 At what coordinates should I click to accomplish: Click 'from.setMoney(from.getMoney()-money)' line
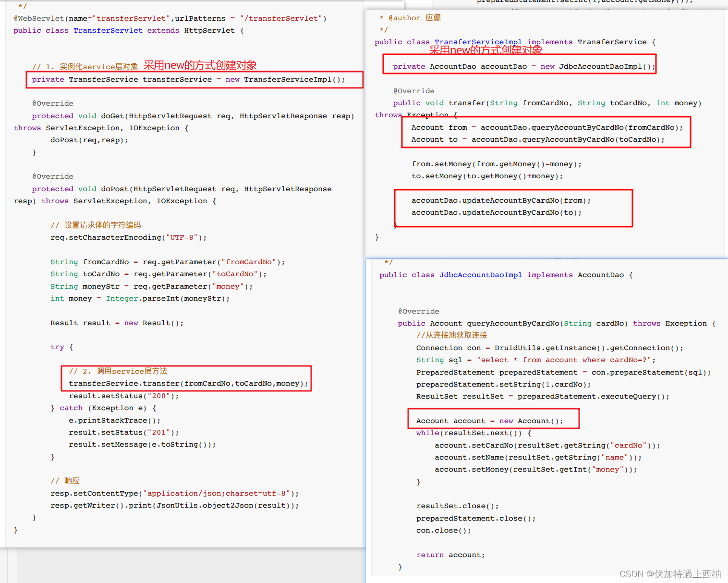pyautogui.click(x=497, y=164)
